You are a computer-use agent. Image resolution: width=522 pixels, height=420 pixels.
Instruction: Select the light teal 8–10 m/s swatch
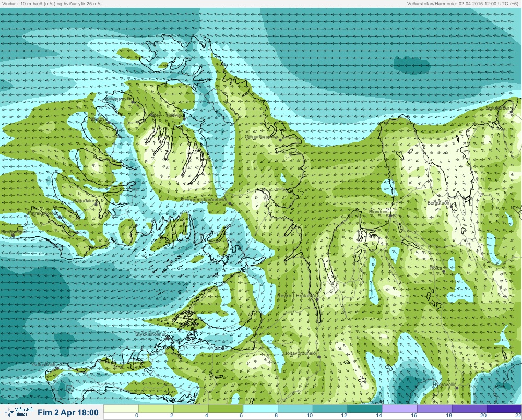tap(295, 409)
